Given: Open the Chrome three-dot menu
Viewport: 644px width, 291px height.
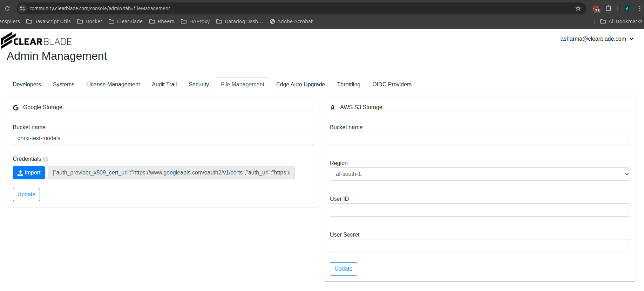Looking at the screenshot, I should pyautogui.click(x=639, y=8).
